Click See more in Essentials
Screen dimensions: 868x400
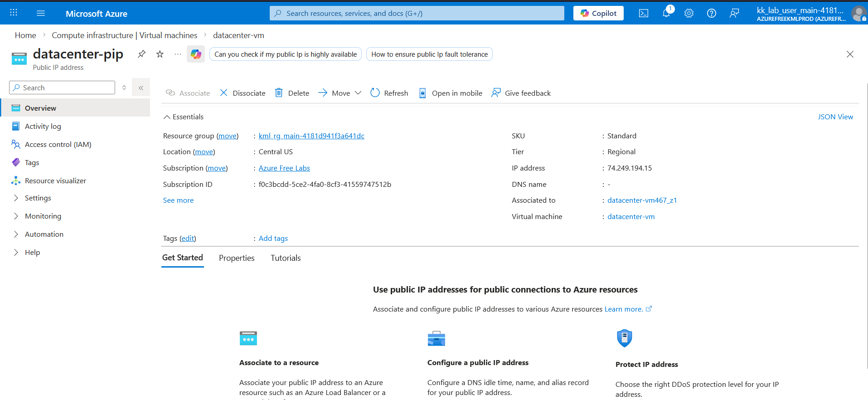pos(178,200)
